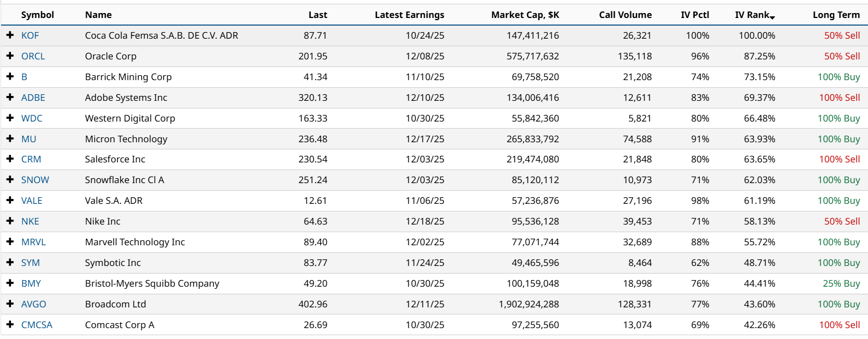The width and height of the screenshot is (868, 339).
Task: Open the VALE symbol link
Action: click(x=32, y=201)
